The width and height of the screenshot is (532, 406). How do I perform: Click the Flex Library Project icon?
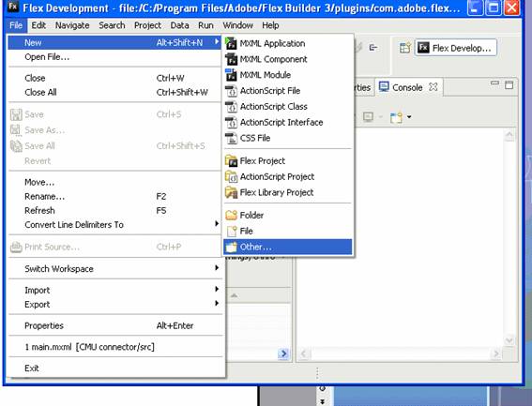[231, 192]
